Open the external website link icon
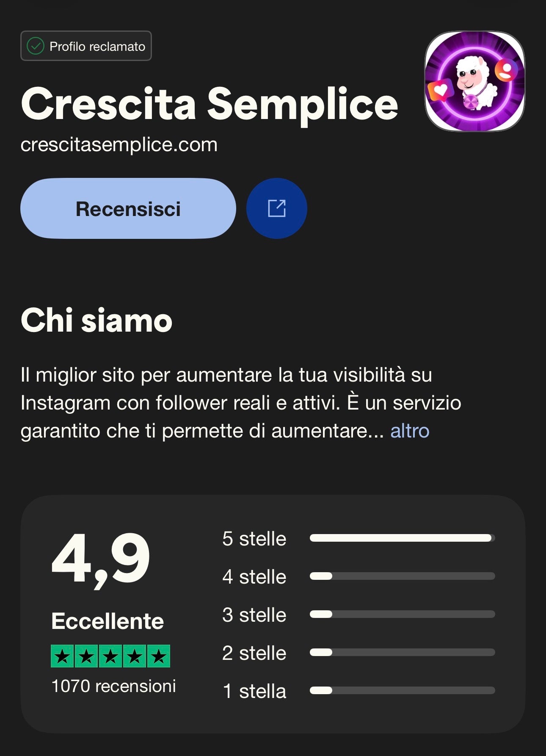This screenshot has height=756, width=546. click(x=277, y=208)
